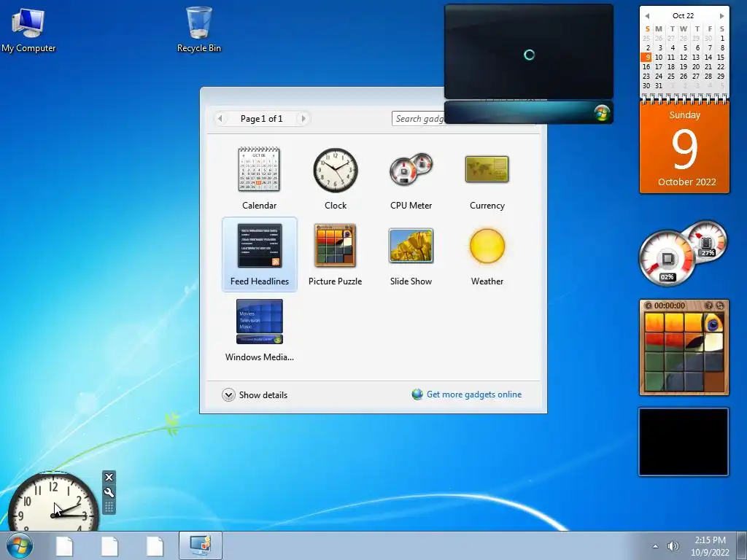This screenshot has height=560, width=747.
Task: Click the Page 1 of 1 label
Action: [x=262, y=119]
